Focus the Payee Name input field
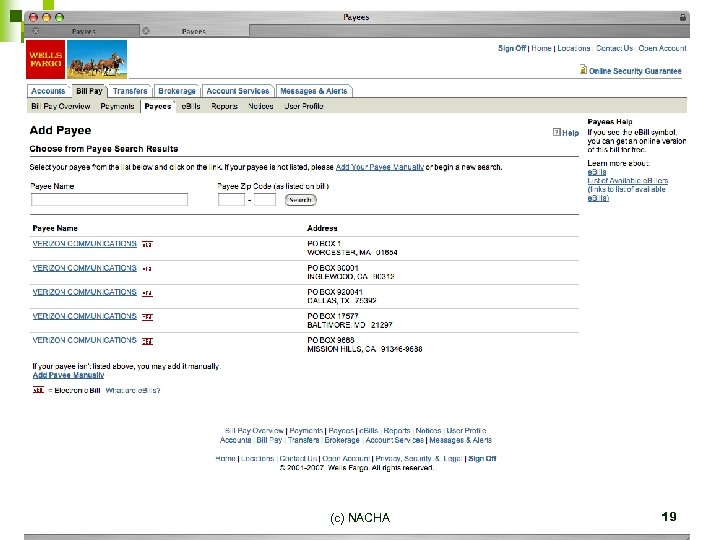Viewport: 720px width, 540px height. (109, 199)
